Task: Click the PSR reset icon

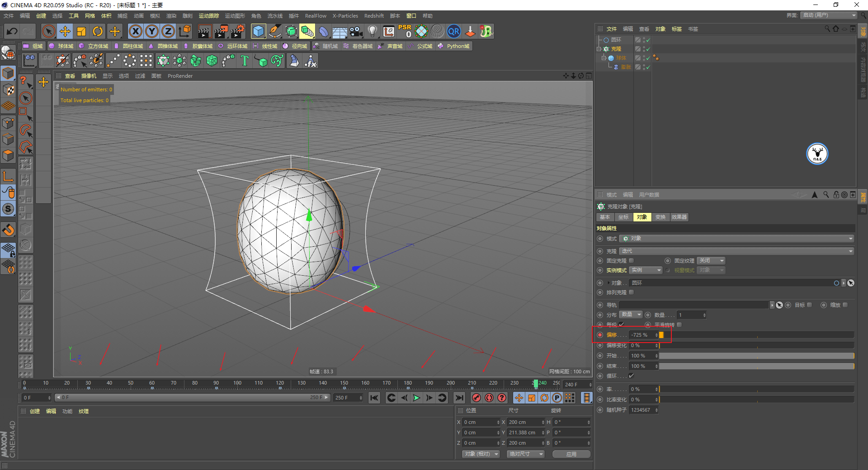Action: [405, 31]
